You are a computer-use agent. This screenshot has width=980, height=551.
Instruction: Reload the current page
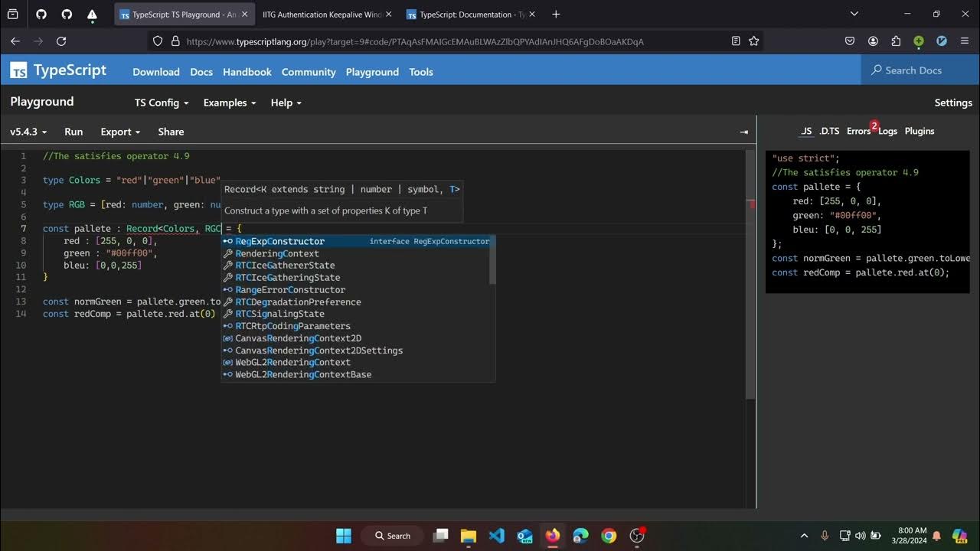point(62,41)
